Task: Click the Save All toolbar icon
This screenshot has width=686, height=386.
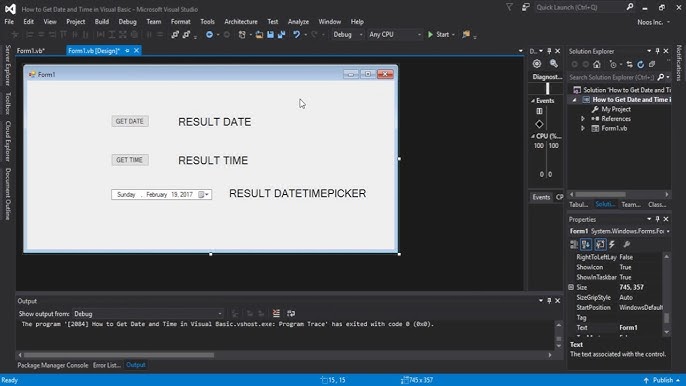Action: tap(281, 35)
